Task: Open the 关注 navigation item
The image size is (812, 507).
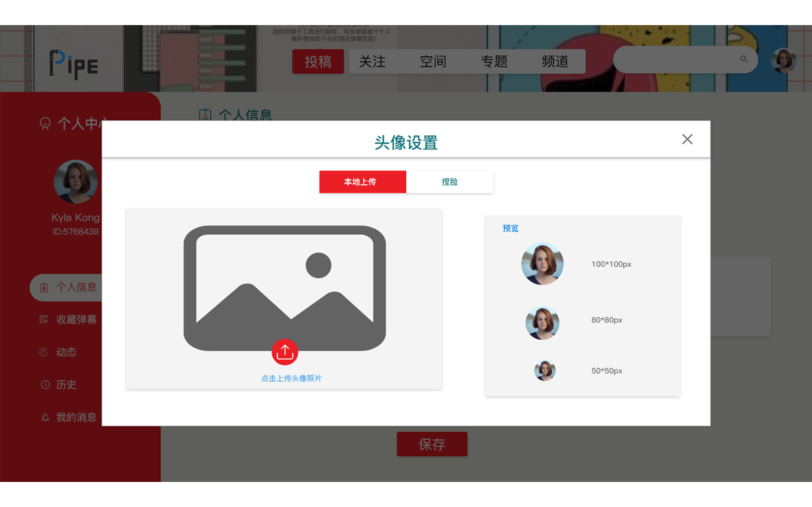Action: click(372, 62)
